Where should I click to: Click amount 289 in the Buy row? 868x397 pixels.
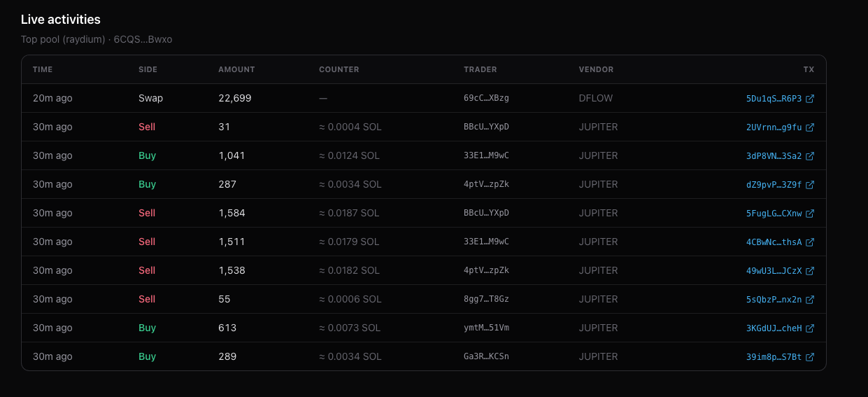click(x=227, y=356)
